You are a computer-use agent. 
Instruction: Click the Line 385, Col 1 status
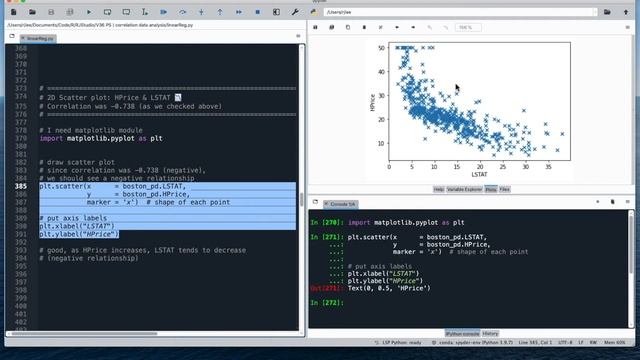click(535, 342)
